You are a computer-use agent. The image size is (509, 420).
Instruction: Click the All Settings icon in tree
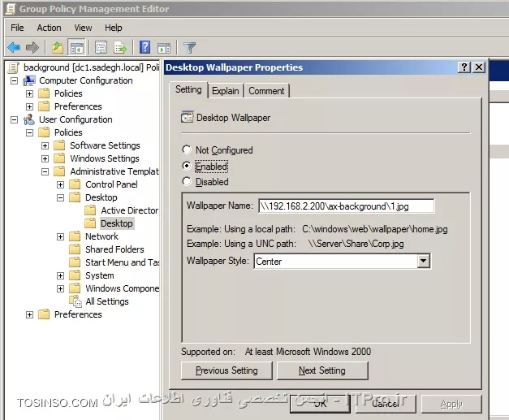[75, 301]
